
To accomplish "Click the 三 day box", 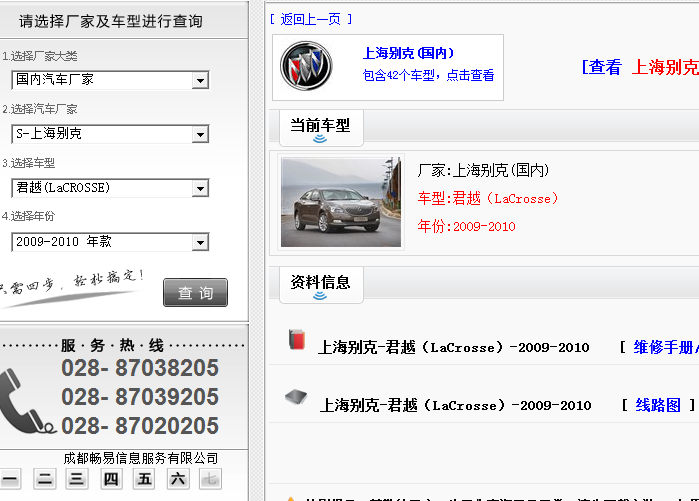I will click(77, 479).
